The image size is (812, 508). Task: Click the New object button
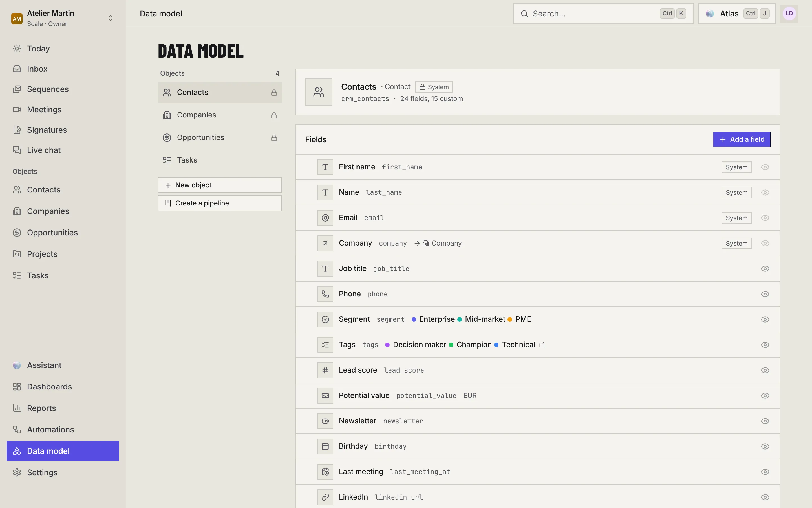click(x=220, y=185)
